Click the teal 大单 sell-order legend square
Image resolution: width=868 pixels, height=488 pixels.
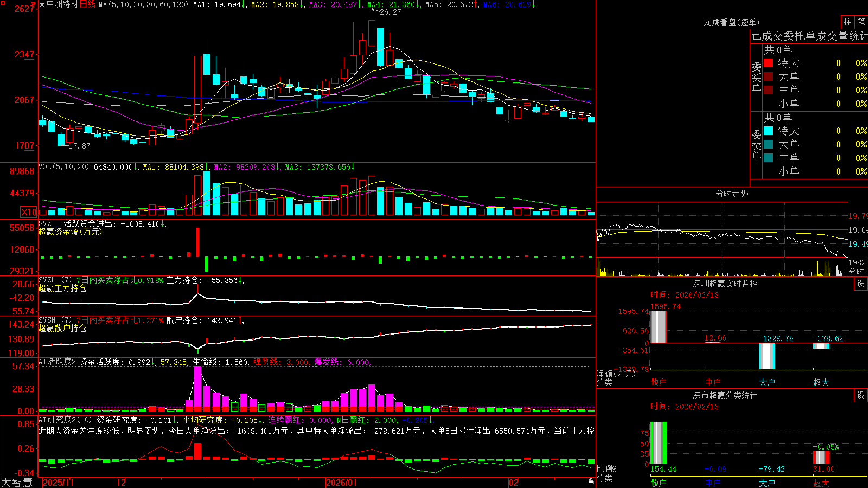[768, 144]
